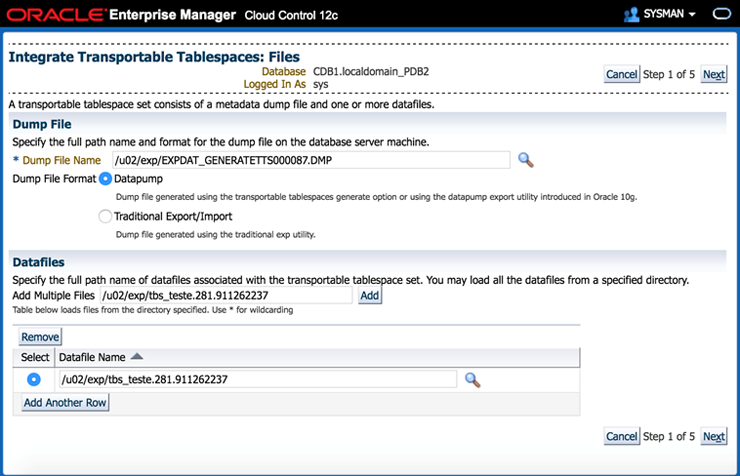Click the Remove button above the table
The image size is (740, 476).
[40, 338]
